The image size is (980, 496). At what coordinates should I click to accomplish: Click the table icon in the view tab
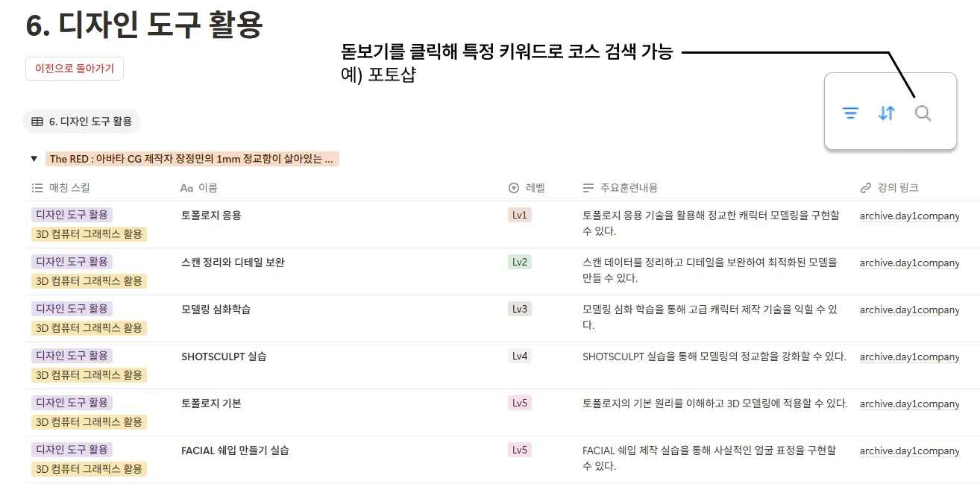37,122
